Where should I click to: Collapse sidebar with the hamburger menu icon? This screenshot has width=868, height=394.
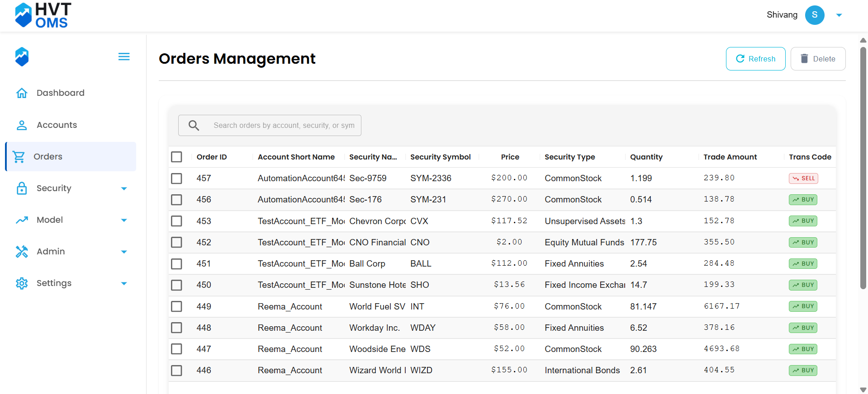(124, 56)
